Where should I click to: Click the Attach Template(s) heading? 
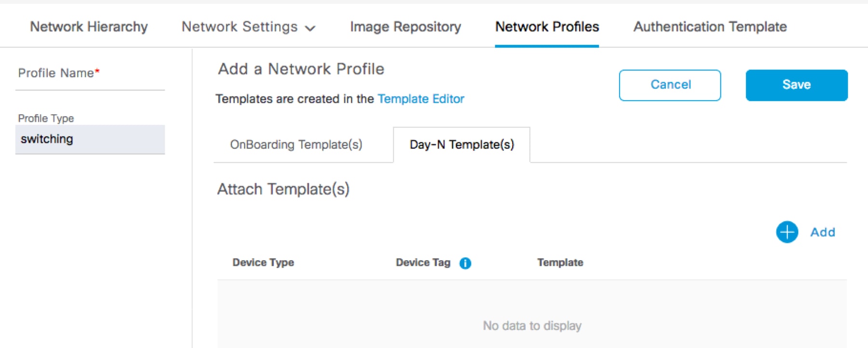pos(284,189)
